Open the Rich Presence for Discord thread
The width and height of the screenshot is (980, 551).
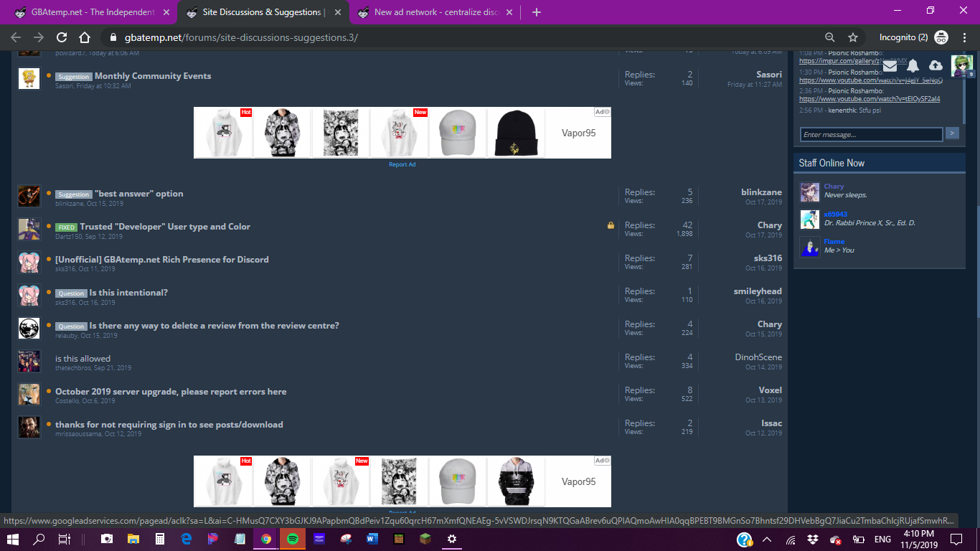tap(162, 260)
